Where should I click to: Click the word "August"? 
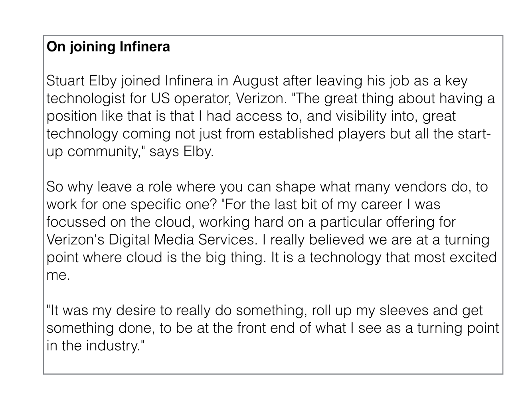click(255, 81)
